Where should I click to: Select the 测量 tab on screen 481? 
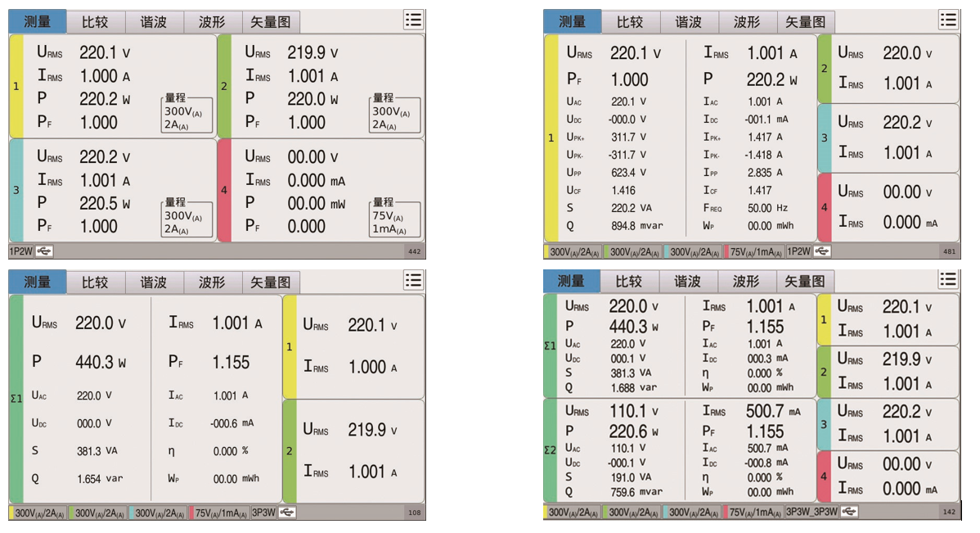click(572, 22)
